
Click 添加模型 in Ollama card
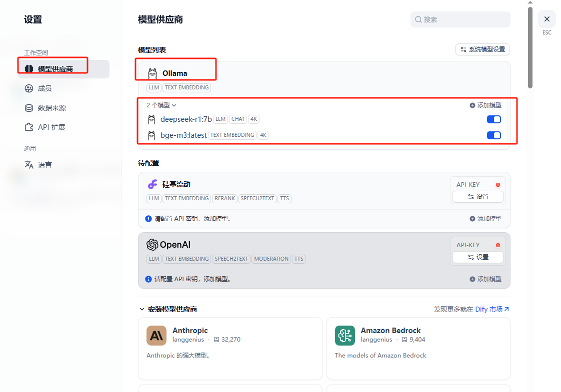485,105
